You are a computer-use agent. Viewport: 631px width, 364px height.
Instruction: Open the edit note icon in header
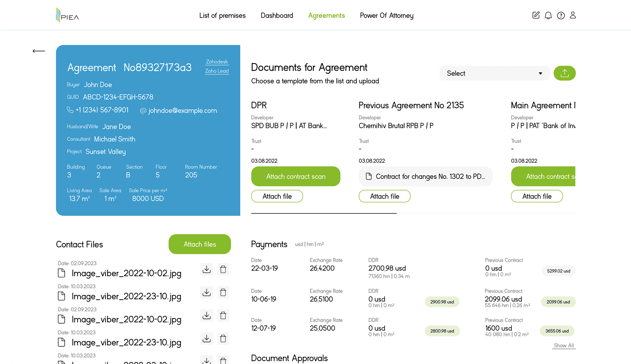coord(536,15)
